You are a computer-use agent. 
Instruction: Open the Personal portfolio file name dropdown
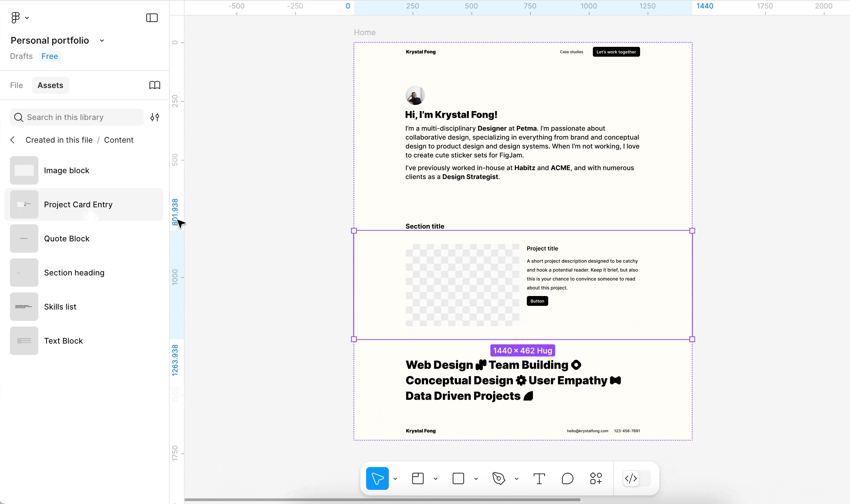pyautogui.click(x=102, y=40)
